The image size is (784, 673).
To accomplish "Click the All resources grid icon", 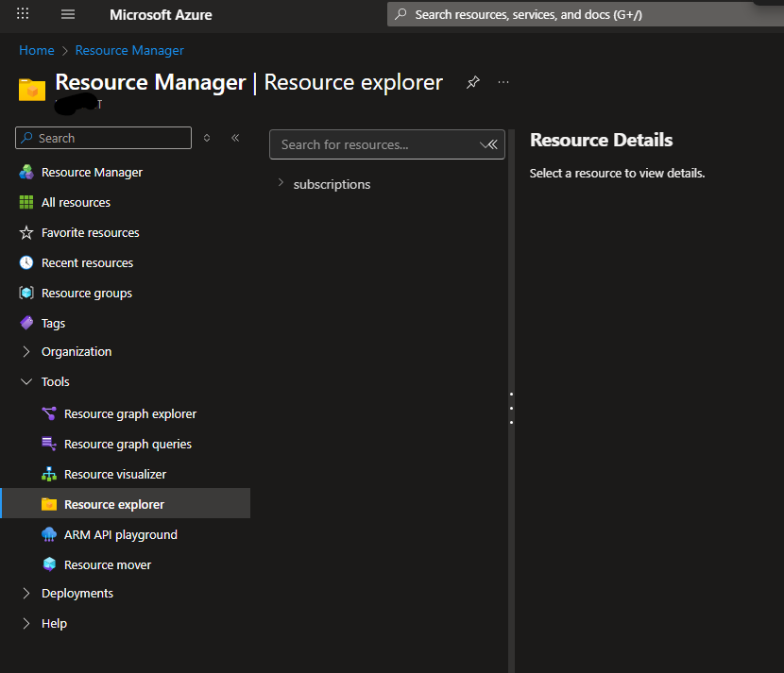I will (26, 203).
